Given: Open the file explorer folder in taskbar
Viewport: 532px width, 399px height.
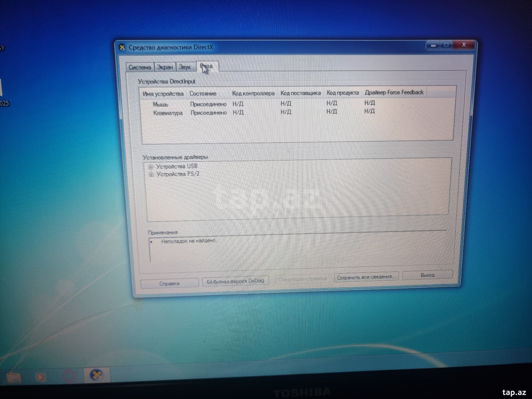Looking at the screenshot, I should coord(14,377).
